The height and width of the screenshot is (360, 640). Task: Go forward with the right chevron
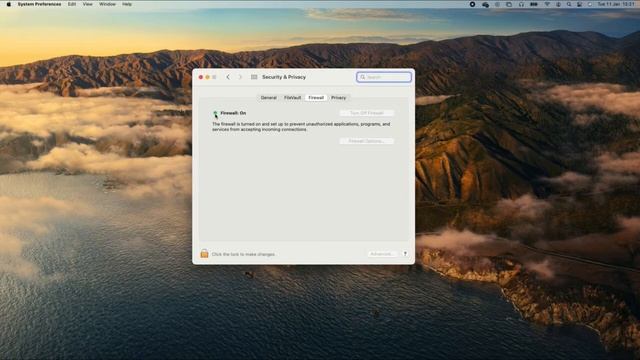point(240,77)
